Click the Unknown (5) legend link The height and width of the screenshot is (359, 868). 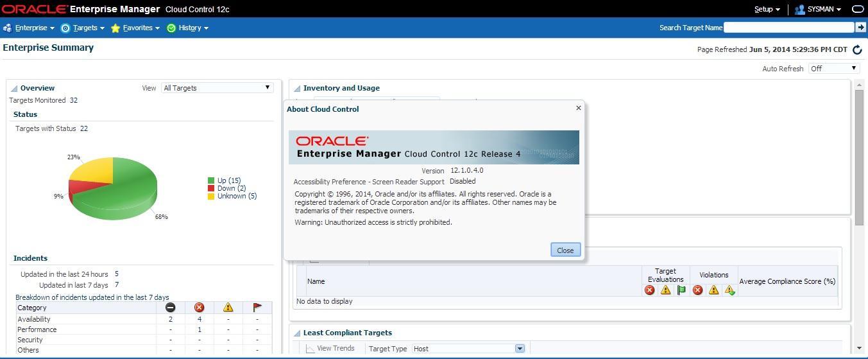237,196
